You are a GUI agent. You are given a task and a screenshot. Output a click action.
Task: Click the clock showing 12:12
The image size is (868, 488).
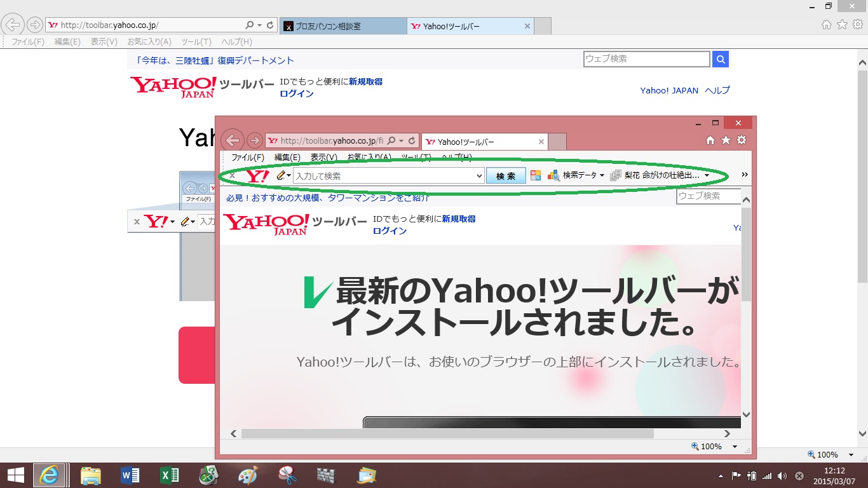tap(834, 471)
